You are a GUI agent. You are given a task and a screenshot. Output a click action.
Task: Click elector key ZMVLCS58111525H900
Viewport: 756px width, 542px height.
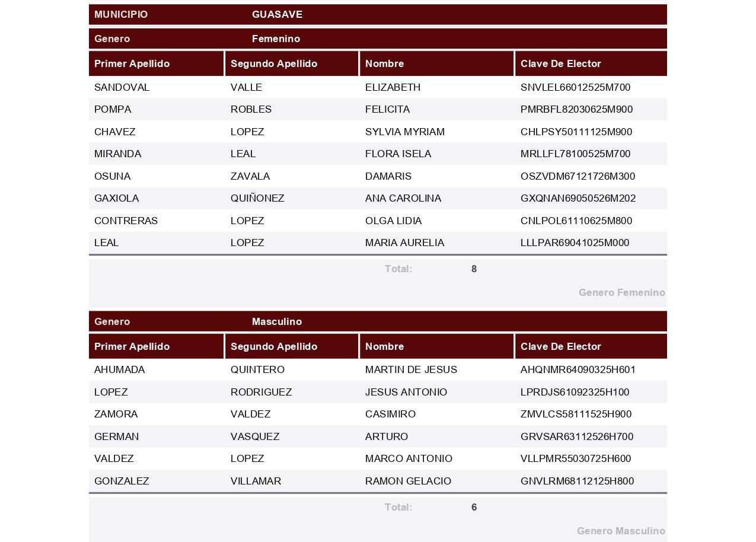(576, 414)
